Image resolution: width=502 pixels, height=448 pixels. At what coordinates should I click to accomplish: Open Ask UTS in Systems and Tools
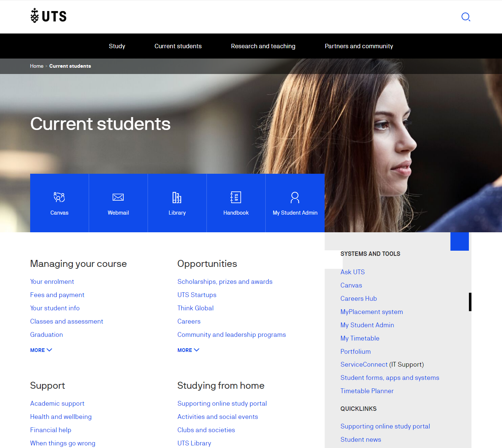point(353,272)
